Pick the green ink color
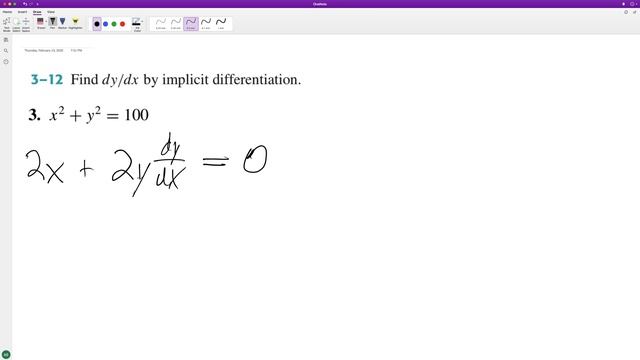 pos(114,24)
